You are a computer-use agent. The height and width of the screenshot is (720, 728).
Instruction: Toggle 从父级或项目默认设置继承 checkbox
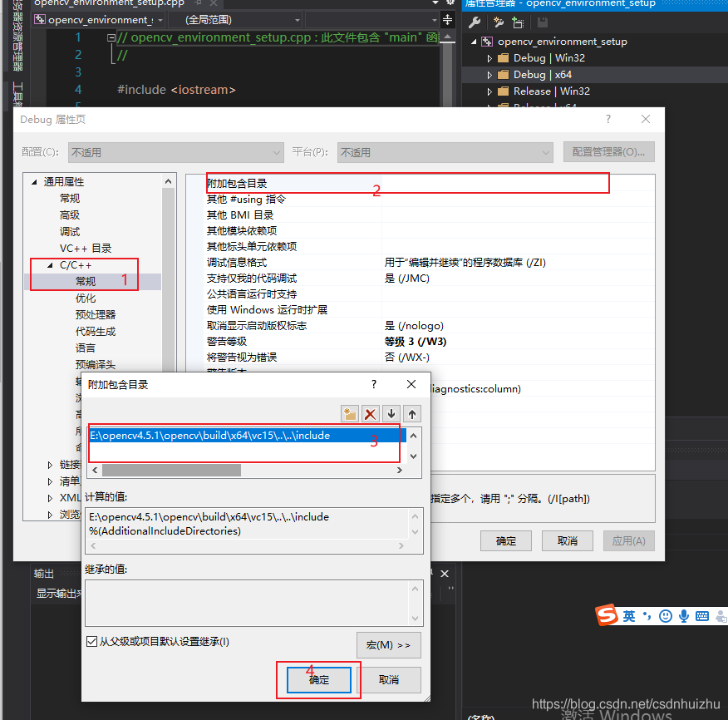(x=92, y=642)
